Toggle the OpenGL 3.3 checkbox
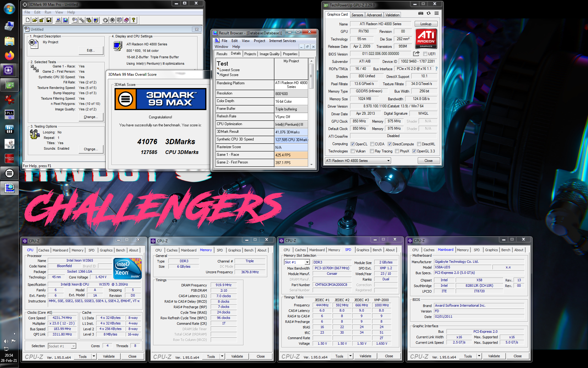 414,151
